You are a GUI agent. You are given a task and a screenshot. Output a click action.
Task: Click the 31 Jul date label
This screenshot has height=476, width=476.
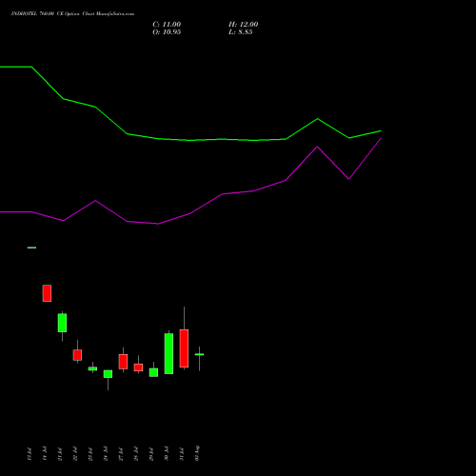(x=182, y=453)
